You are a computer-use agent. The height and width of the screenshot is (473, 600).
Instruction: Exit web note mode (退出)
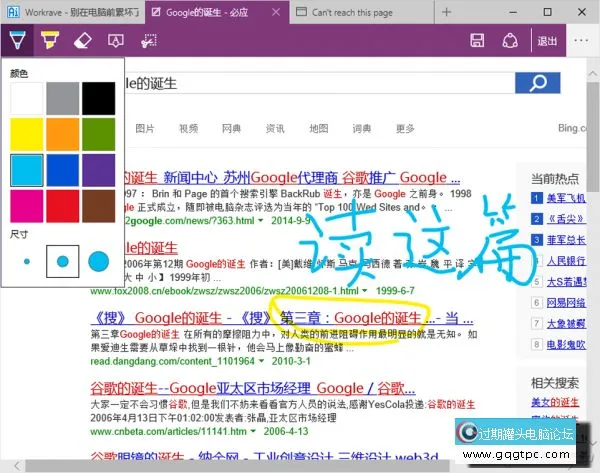547,41
